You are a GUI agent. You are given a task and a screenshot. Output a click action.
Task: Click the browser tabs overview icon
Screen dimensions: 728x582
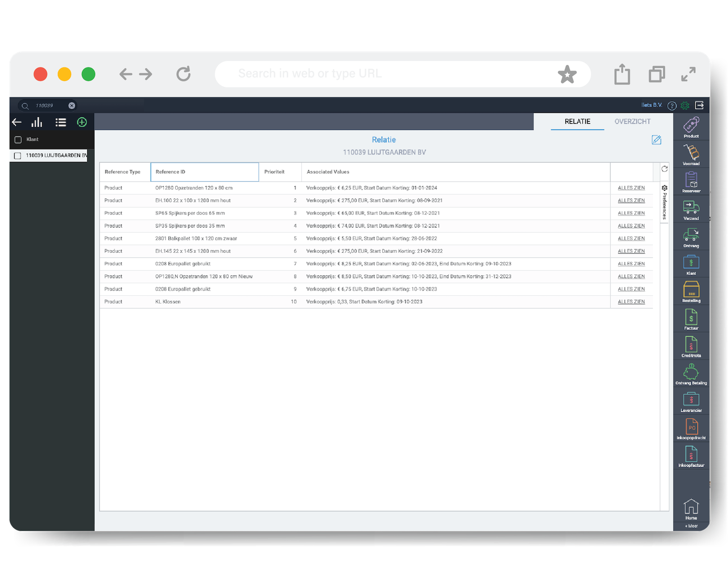(657, 74)
